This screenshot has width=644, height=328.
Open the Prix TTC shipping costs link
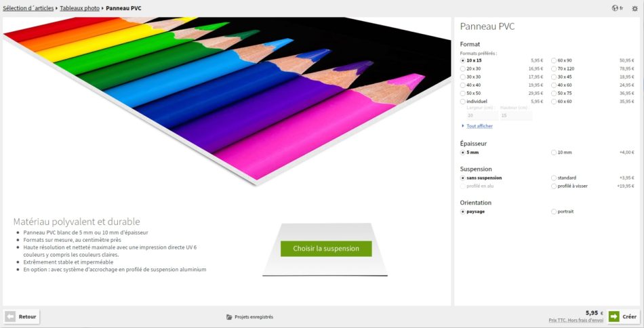576,320
